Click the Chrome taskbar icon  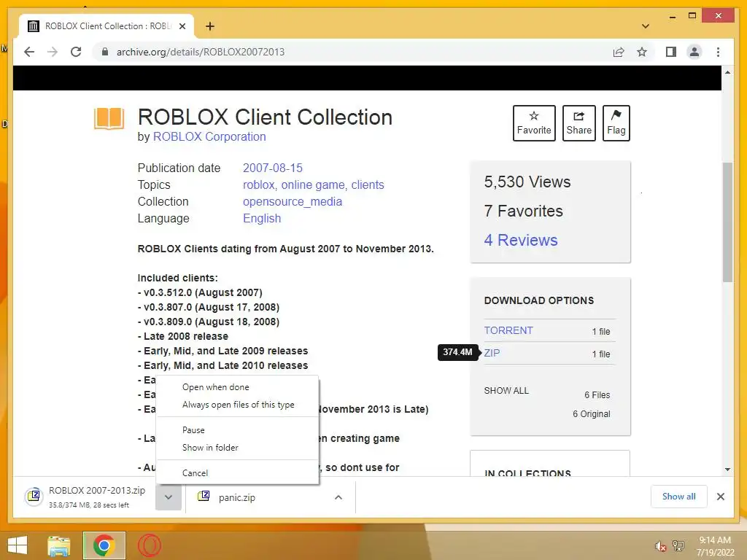[104, 545]
